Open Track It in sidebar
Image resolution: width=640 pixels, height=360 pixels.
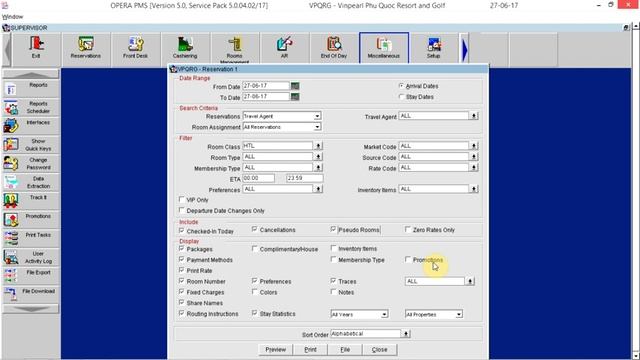[31, 201]
